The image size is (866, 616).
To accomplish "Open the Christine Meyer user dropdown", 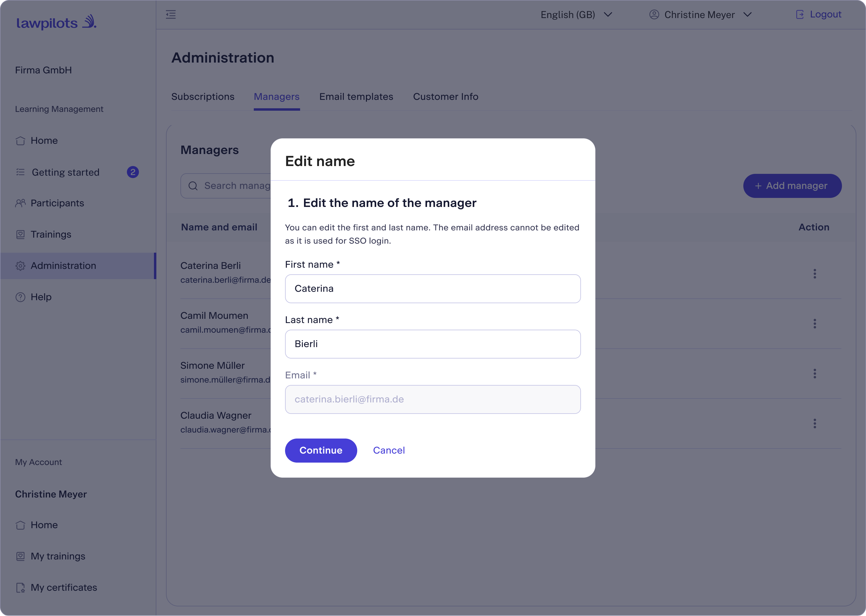I will click(700, 15).
